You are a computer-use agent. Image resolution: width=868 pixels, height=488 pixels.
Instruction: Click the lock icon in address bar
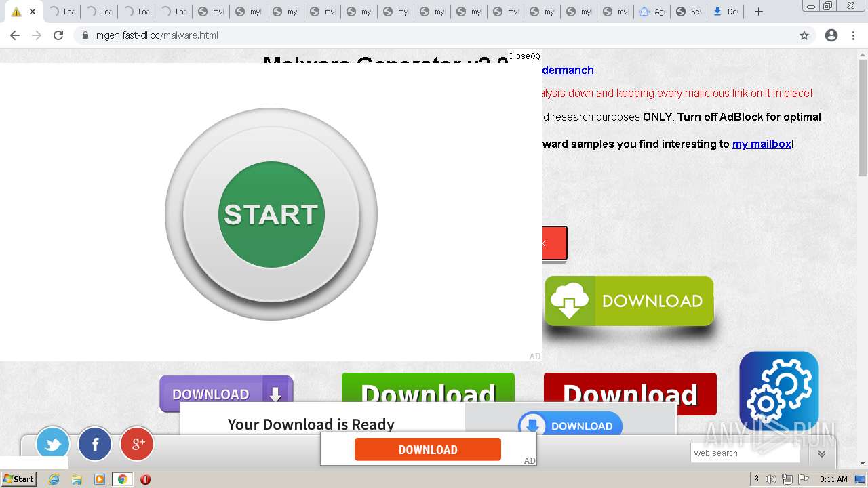coord(85,35)
